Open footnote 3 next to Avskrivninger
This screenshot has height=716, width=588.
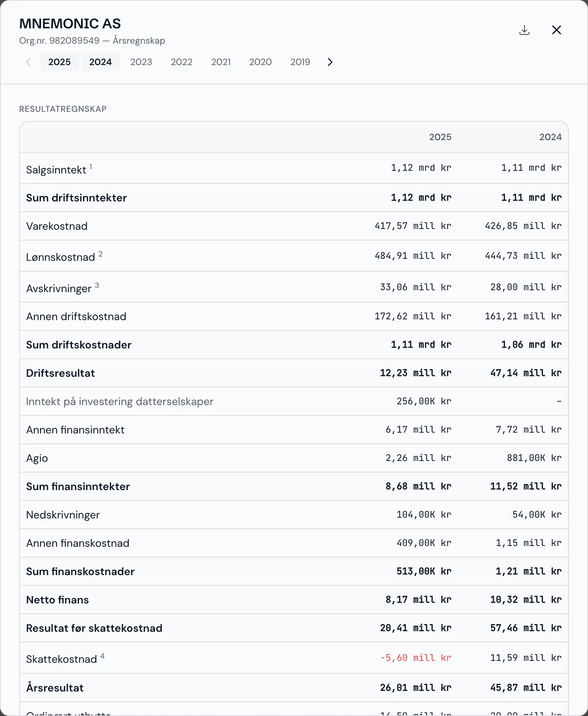click(97, 285)
